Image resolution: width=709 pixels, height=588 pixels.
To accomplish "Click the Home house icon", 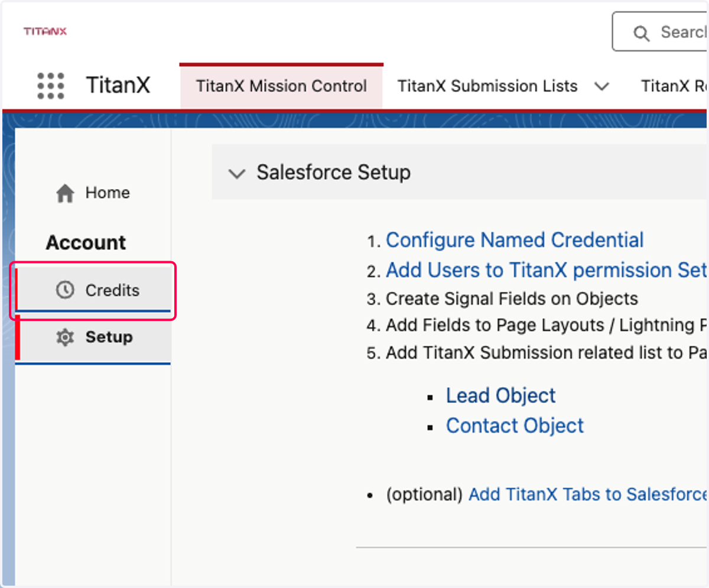I will click(x=65, y=193).
